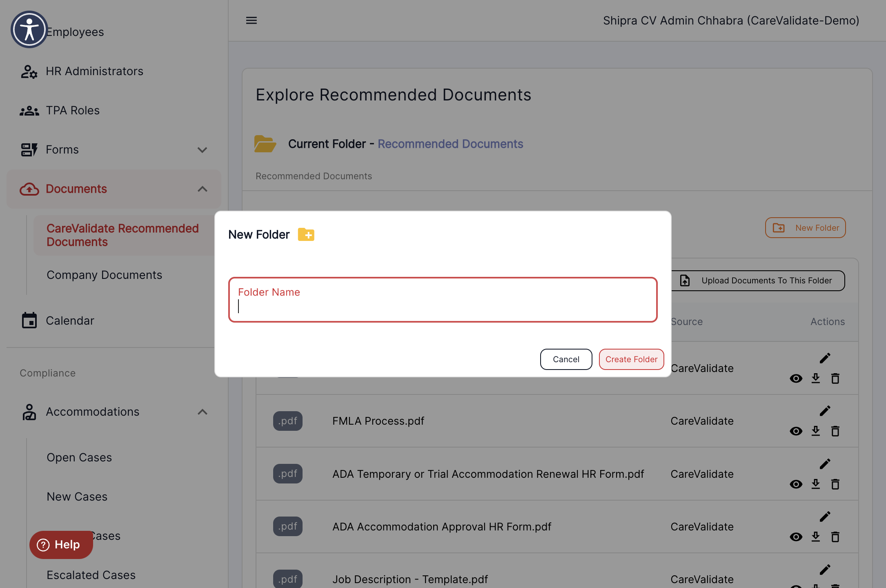Screen dimensions: 886x588
Task: Click the Job Description - Template.pdf name
Action: click(x=410, y=579)
